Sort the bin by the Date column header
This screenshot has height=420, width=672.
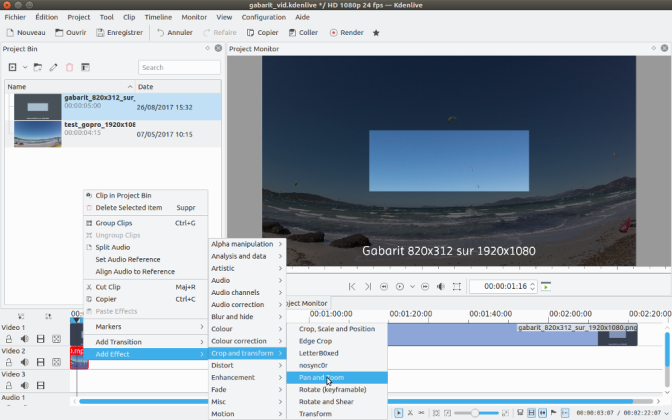[178, 87]
